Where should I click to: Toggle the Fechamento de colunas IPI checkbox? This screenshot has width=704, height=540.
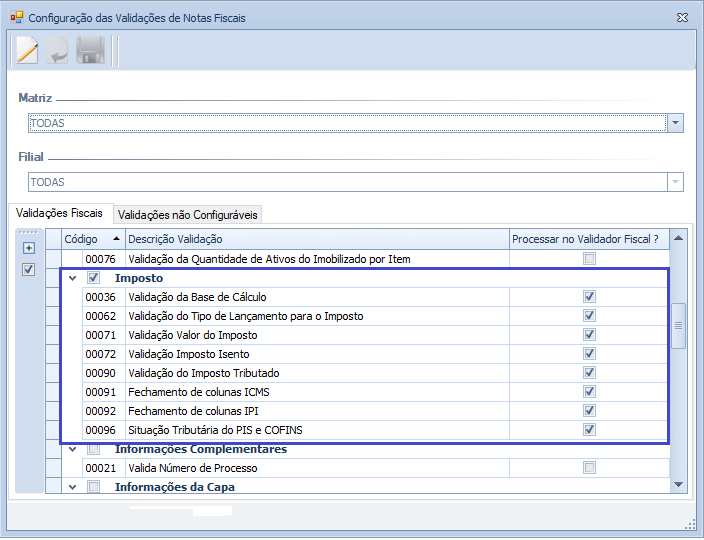tap(589, 411)
